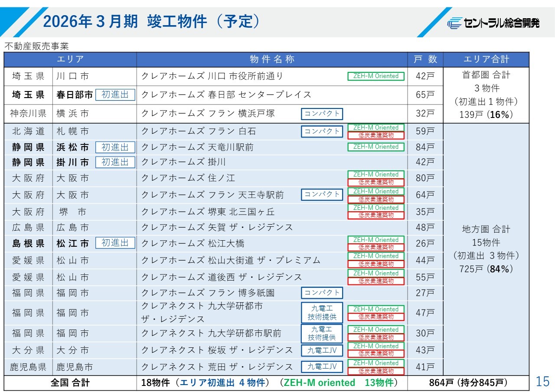Click 初進出 badge beside 浜松市
555x392 pixels.
coord(115,147)
